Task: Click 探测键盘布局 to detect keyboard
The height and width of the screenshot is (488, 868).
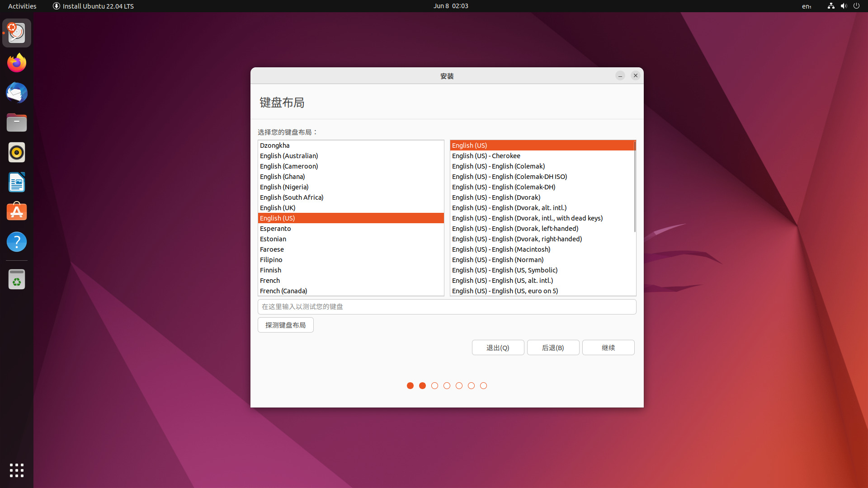Action: (285, 325)
